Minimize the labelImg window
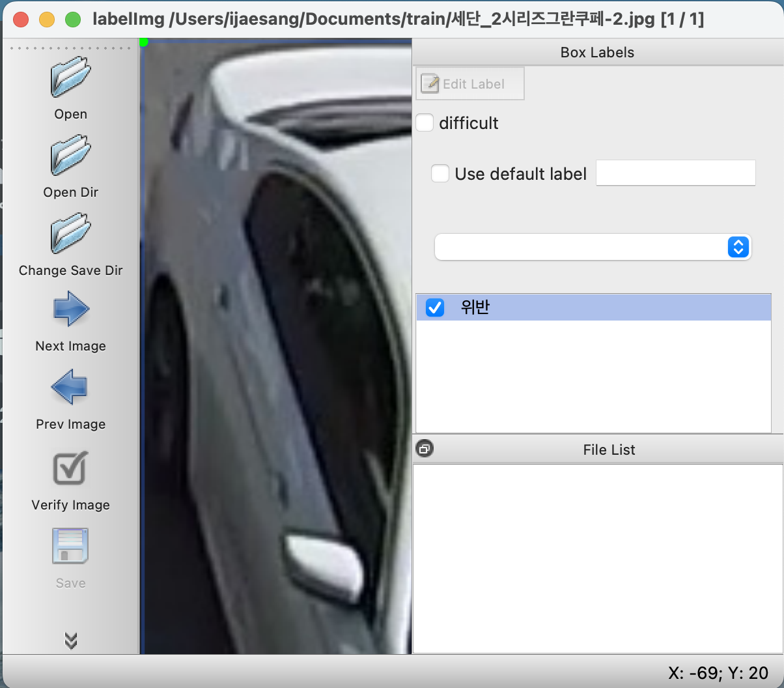 tap(47, 20)
